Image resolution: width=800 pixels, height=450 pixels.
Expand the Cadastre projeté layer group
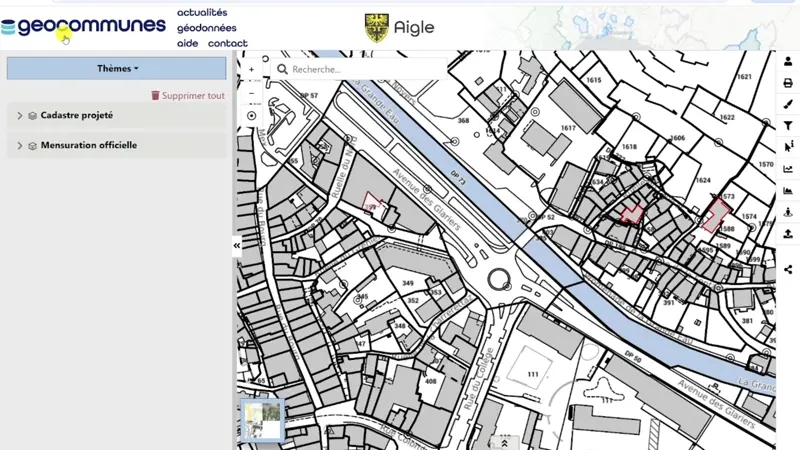coord(19,116)
